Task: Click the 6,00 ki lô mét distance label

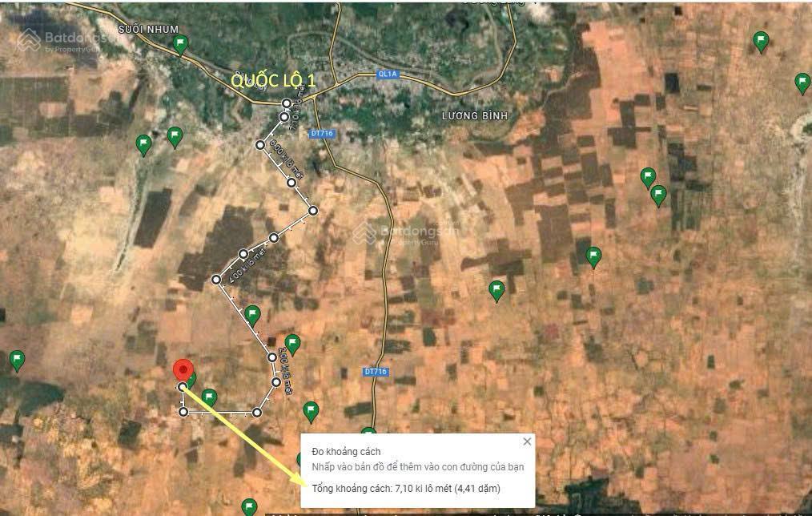Action: pos(287,159)
